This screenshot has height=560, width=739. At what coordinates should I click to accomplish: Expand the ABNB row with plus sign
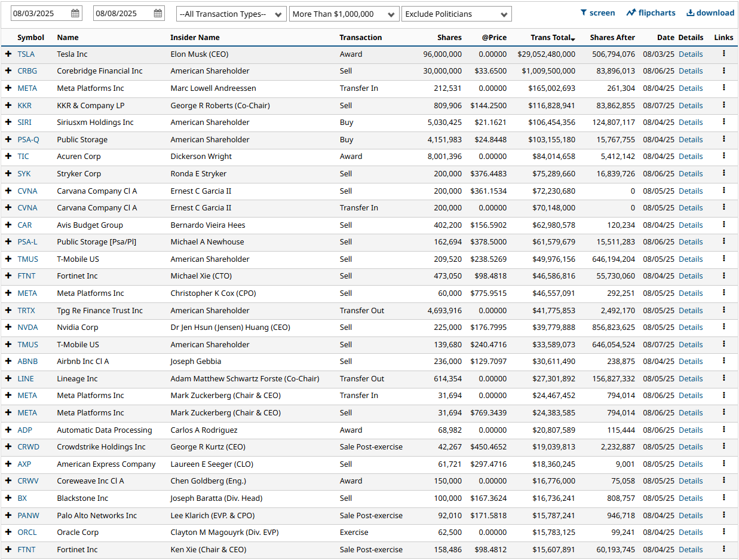(x=8, y=361)
